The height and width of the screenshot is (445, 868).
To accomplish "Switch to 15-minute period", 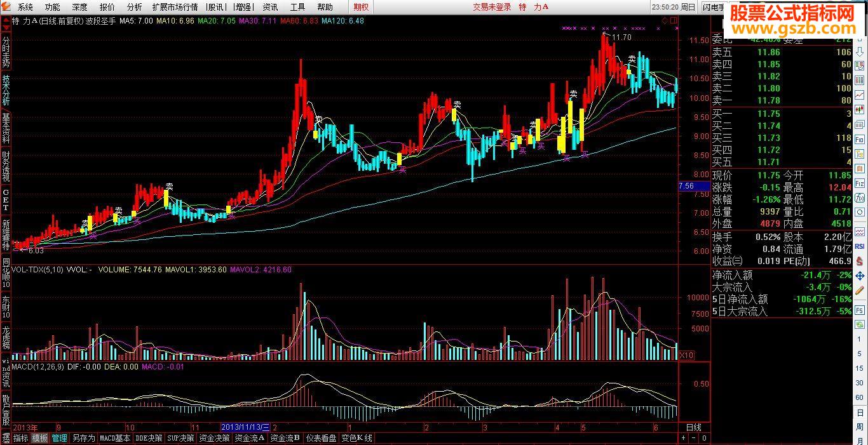I will tap(859, 368).
